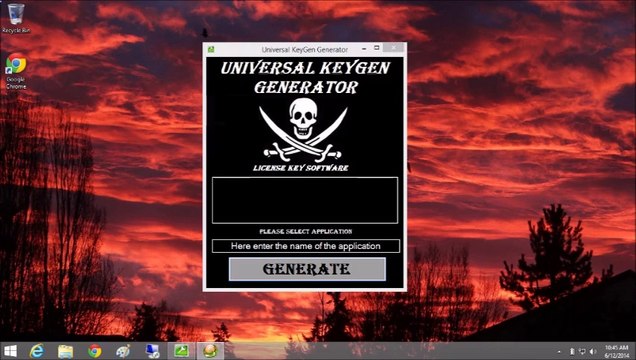Image resolution: width=636 pixels, height=360 pixels.
Task: Select the Google Chrome desktop shortcut
Action: click(16, 71)
